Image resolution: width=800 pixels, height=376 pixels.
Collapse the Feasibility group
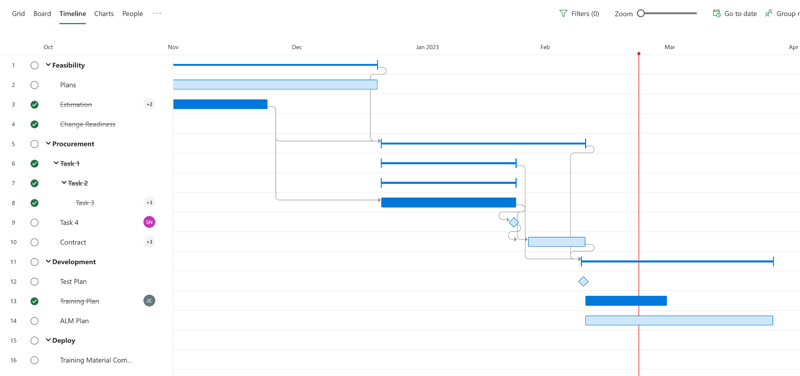pos(48,65)
